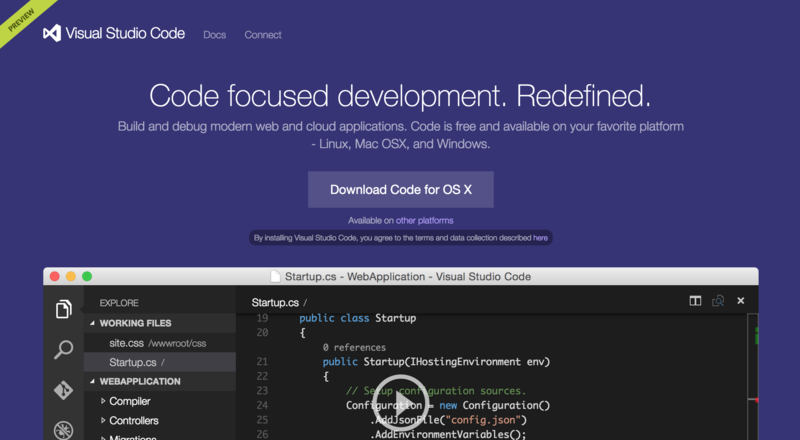
Task: Click the "config.json" string in code
Action: [482, 420]
